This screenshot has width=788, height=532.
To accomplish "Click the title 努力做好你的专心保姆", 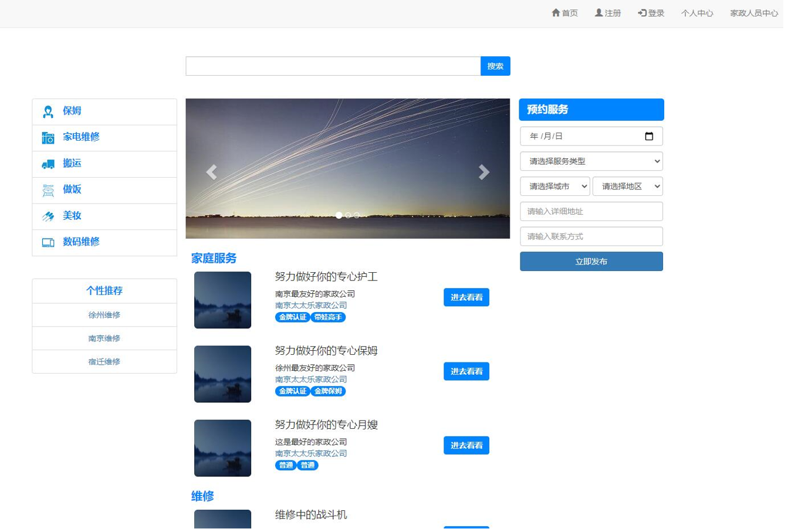I will click(x=329, y=353).
